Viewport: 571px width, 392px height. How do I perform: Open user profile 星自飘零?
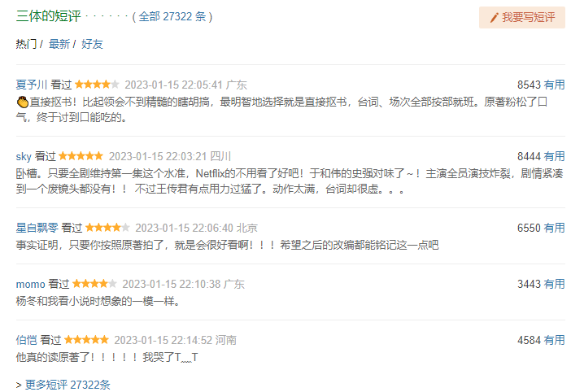click(37, 229)
